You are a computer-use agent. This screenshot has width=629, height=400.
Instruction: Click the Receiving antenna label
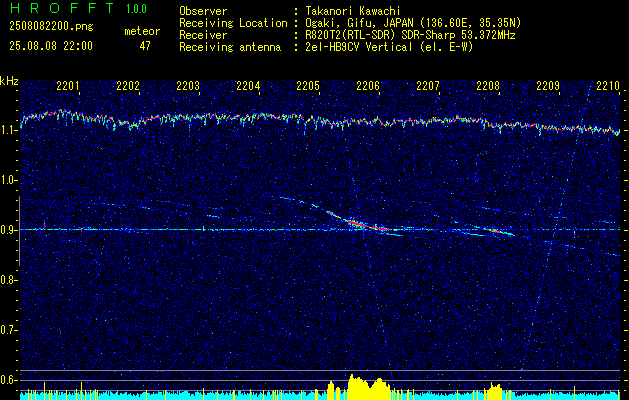tap(230, 47)
